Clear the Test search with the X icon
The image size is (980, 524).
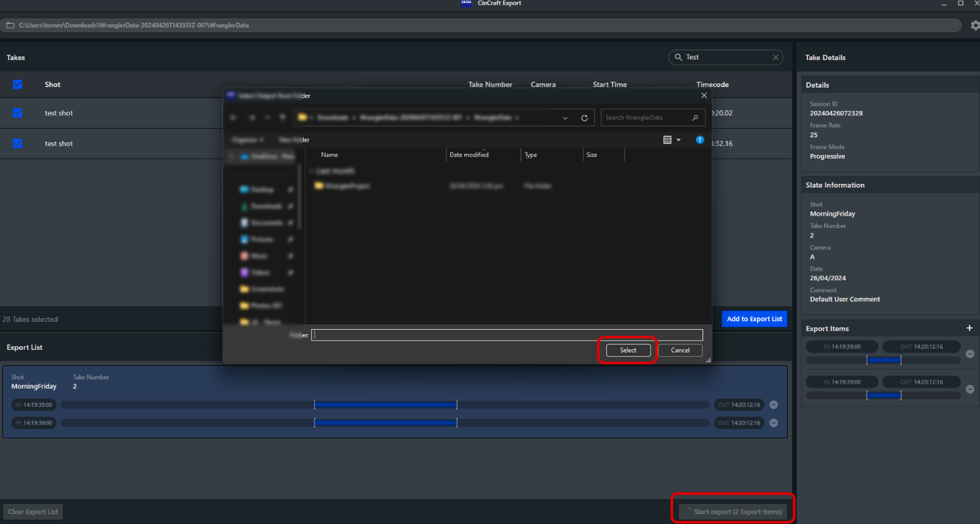point(775,58)
